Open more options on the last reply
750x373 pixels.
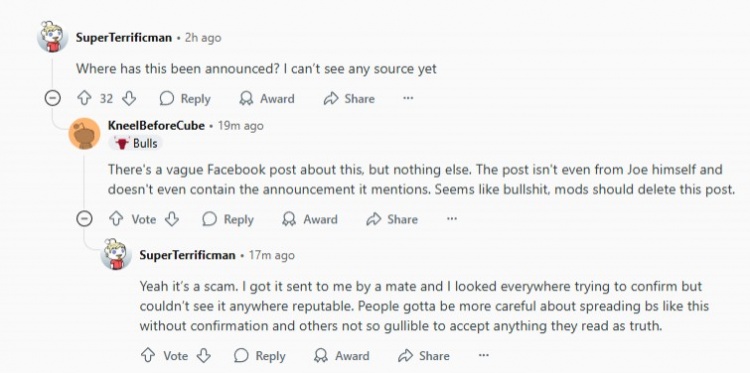[484, 355]
